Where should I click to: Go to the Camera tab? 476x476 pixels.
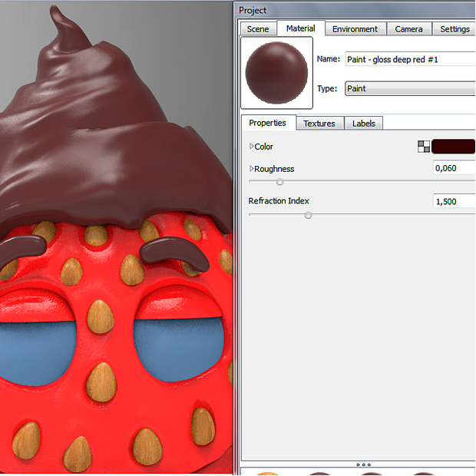click(408, 29)
